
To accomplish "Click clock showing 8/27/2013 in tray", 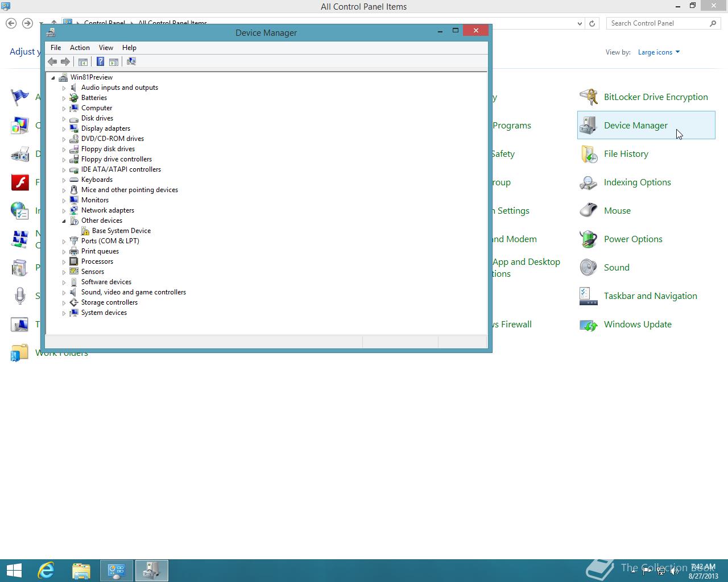I will pyautogui.click(x=703, y=571).
